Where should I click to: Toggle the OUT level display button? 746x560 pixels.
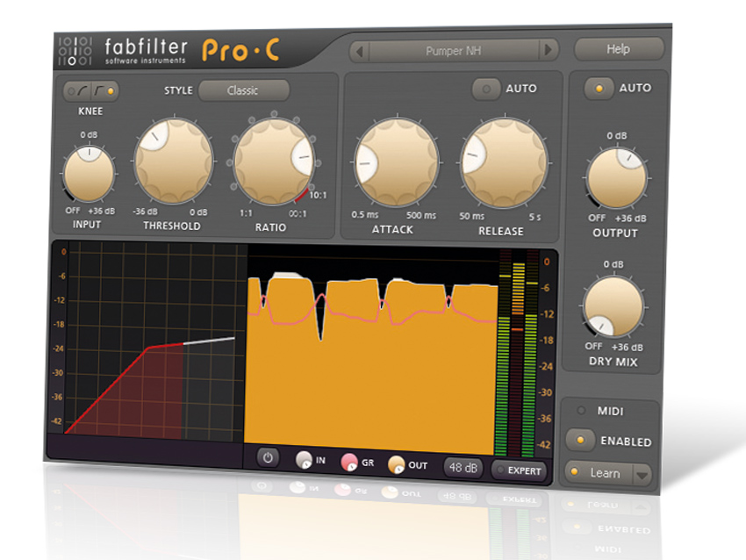coord(396,464)
